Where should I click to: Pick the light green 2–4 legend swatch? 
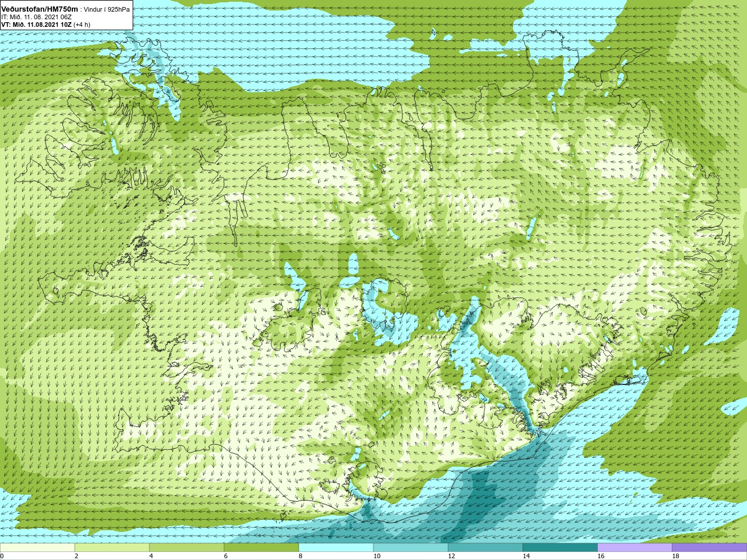point(112,548)
